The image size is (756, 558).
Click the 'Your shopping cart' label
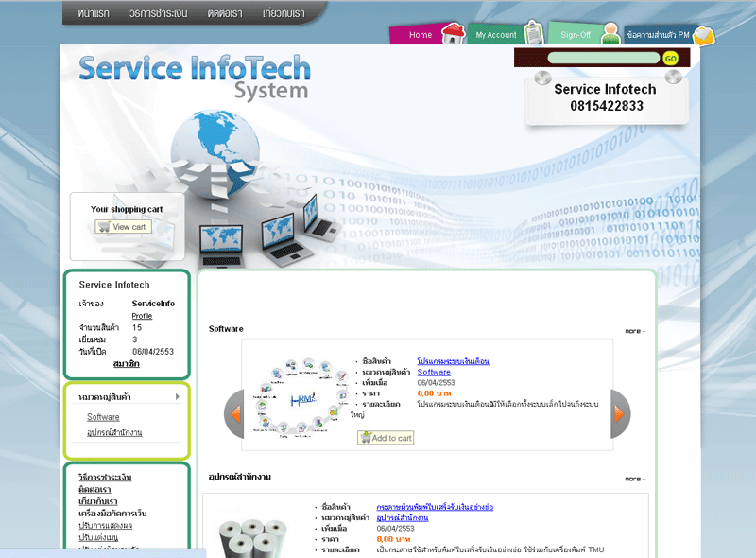coord(127,210)
